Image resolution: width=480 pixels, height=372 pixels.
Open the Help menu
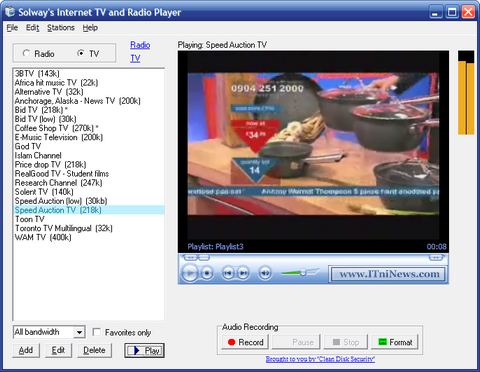click(90, 28)
